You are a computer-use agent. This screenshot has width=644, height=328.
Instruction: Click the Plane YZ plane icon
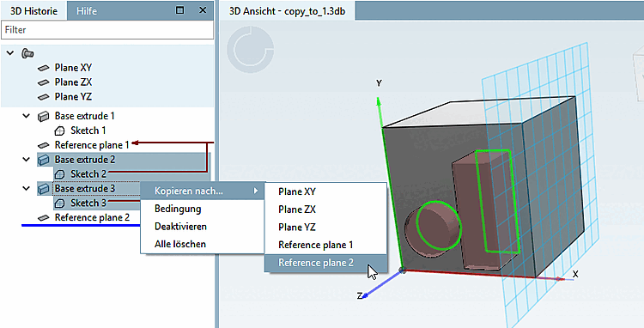click(x=44, y=97)
